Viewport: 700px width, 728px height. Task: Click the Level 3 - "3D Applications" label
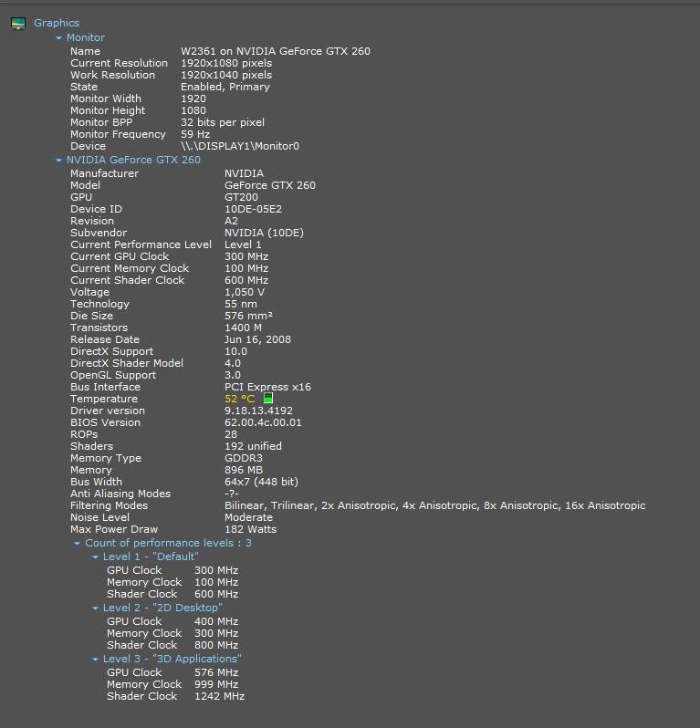pyautogui.click(x=172, y=659)
